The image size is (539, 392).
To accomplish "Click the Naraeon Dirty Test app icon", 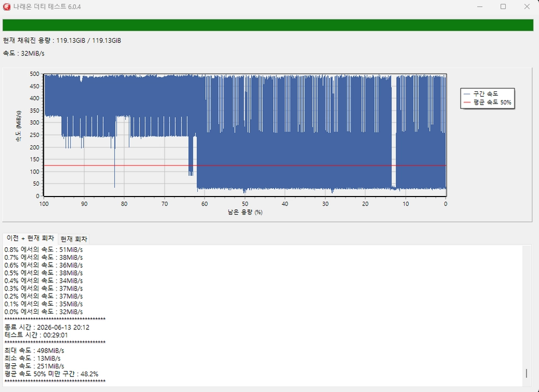I will point(6,6).
